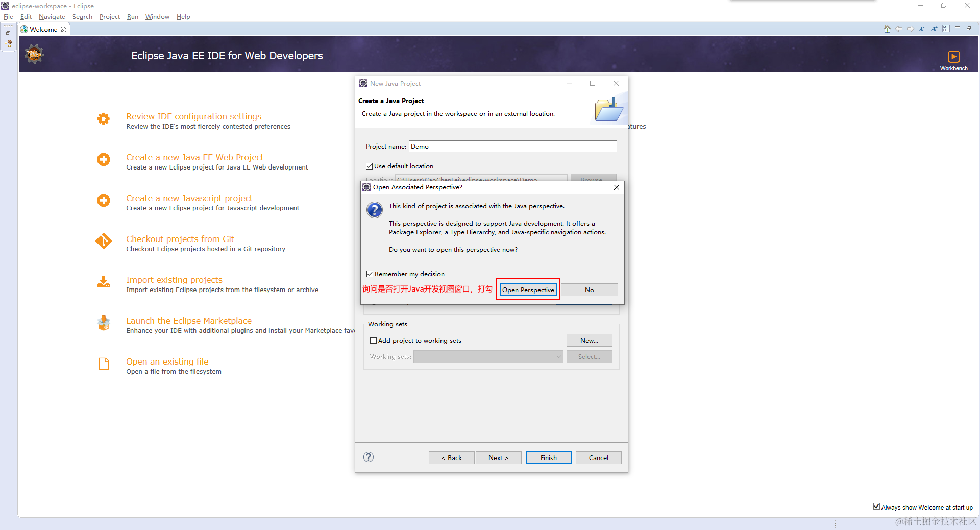Enable Add project to working sets
Image resolution: width=980 pixels, height=530 pixels.
374,341
